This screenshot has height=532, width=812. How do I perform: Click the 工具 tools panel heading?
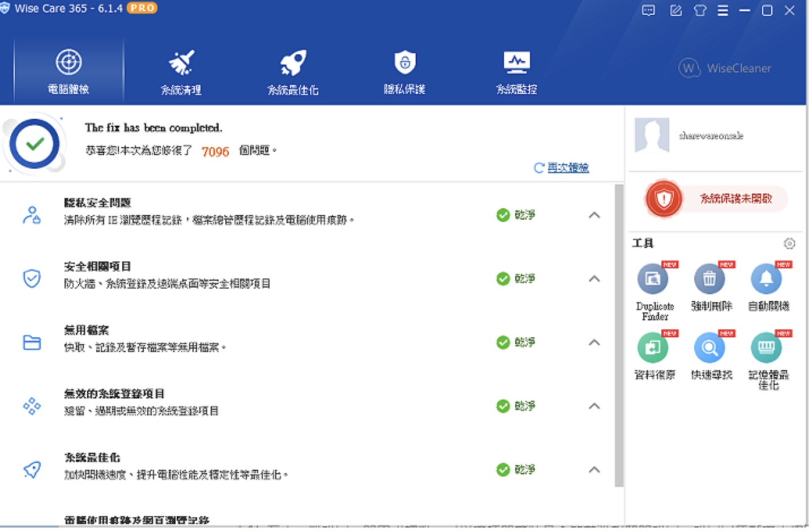coord(643,243)
